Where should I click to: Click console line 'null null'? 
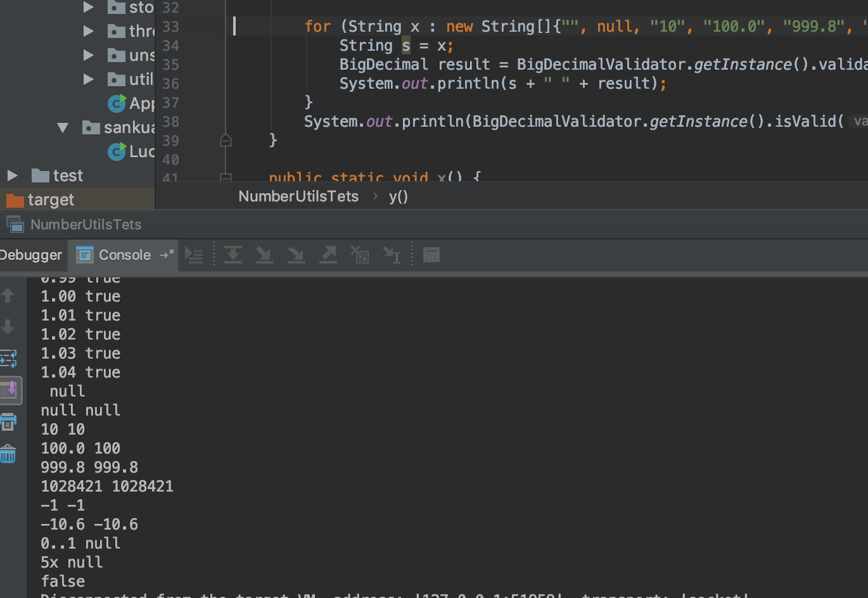[80, 410]
